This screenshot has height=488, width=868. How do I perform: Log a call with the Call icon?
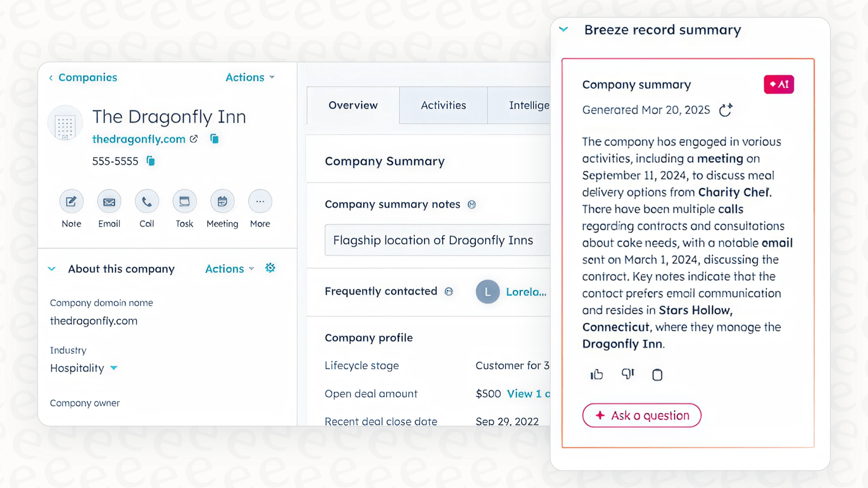point(147,201)
